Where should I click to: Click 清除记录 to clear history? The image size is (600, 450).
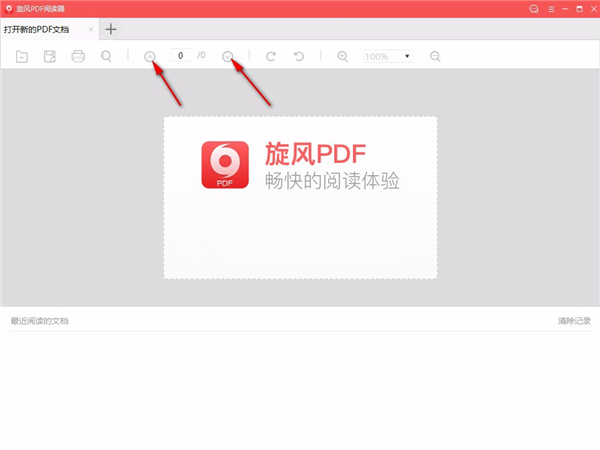(574, 321)
